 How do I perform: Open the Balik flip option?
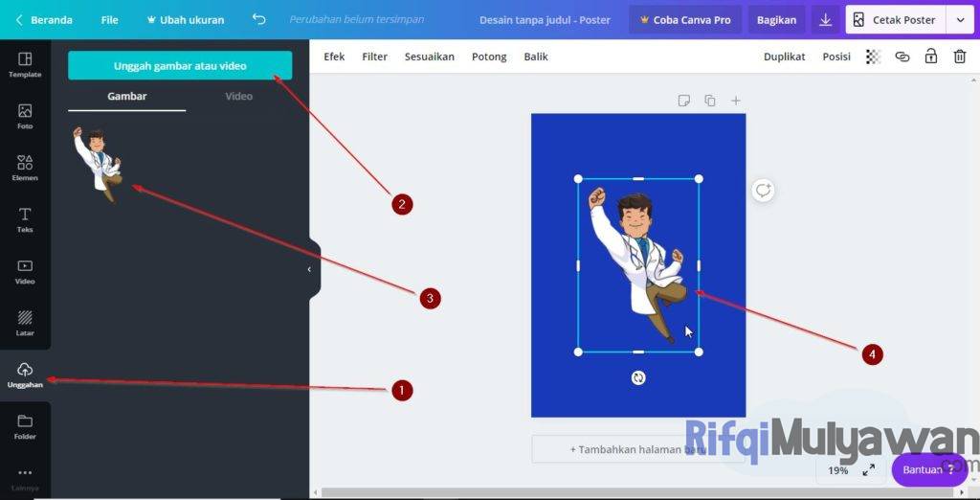536,57
